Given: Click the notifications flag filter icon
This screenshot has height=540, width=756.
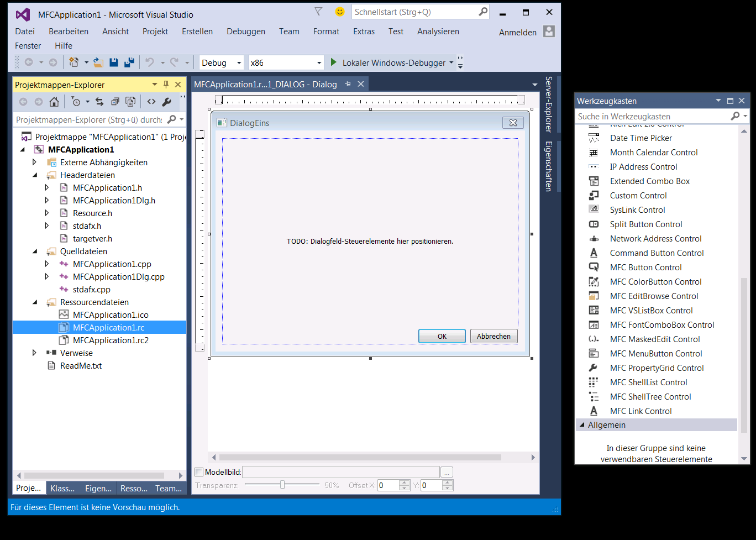Looking at the screenshot, I should [318, 12].
